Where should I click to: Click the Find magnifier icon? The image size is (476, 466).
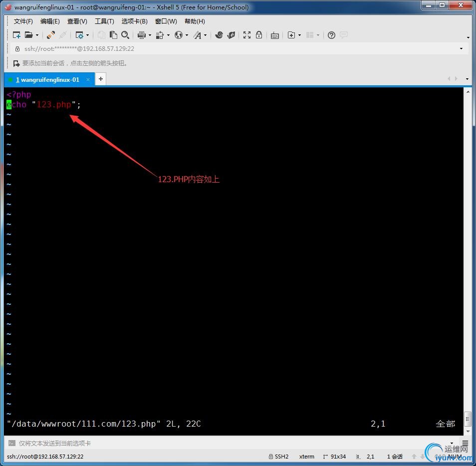tap(125, 35)
